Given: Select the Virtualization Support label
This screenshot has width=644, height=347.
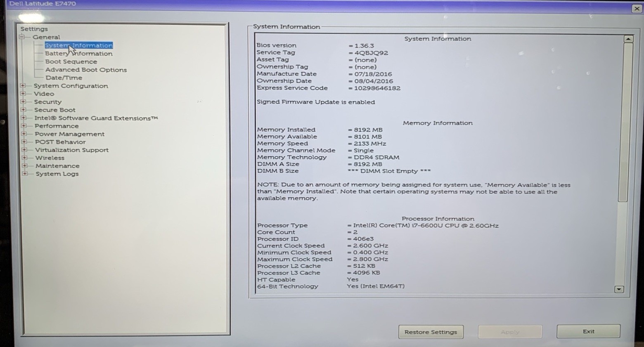Looking at the screenshot, I should pyautogui.click(x=72, y=150).
